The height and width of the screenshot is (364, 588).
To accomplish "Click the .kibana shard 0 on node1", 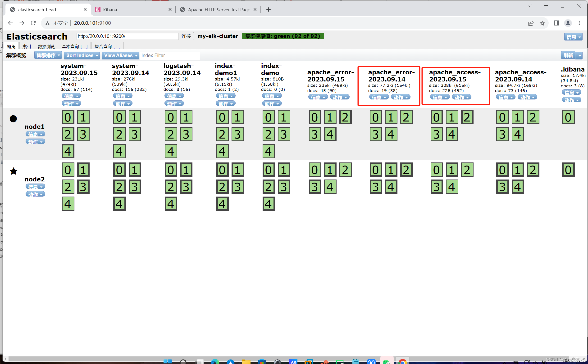I will coord(568,117).
